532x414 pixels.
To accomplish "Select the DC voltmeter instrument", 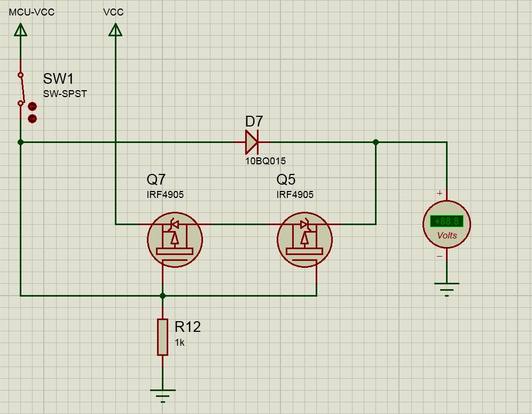I will (x=447, y=225).
